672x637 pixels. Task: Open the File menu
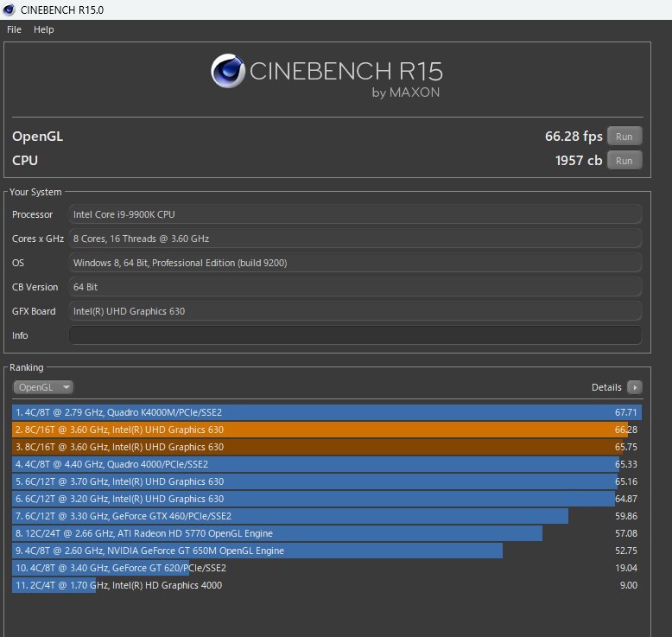point(14,29)
